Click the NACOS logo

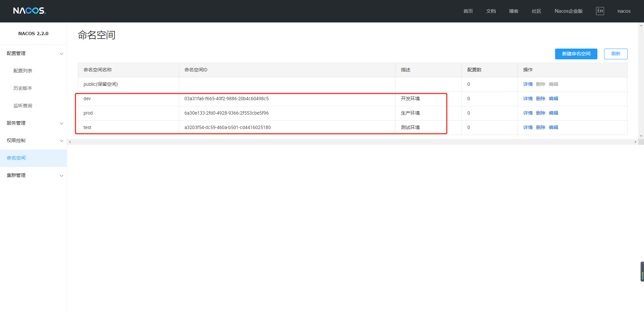pyautogui.click(x=30, y=11)
